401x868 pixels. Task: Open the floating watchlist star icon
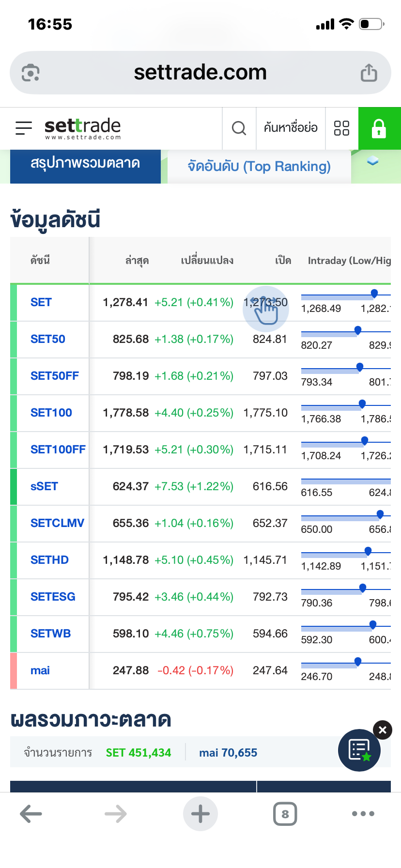(x=359, y=750)
